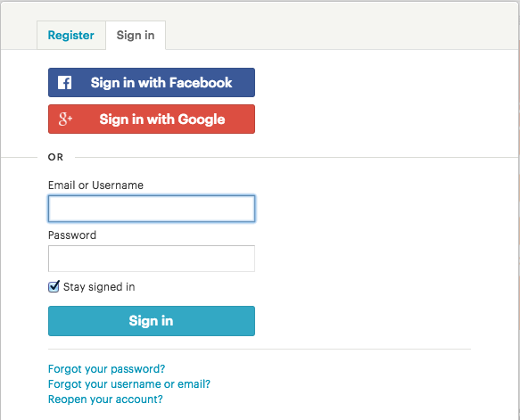Click into the Password field
The image size is (520, 420).
click(152, 259)
